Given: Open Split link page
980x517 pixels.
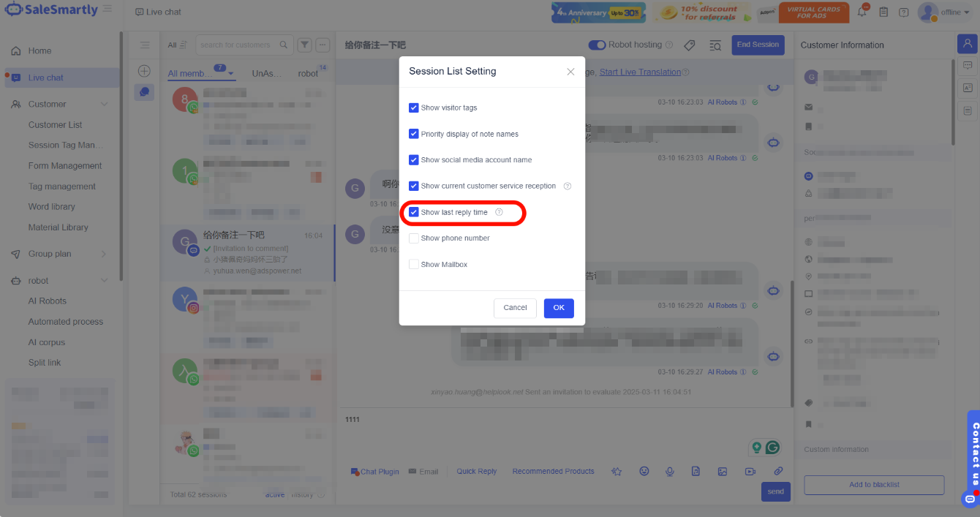Looking at the screenshot, I should (45, 363).
